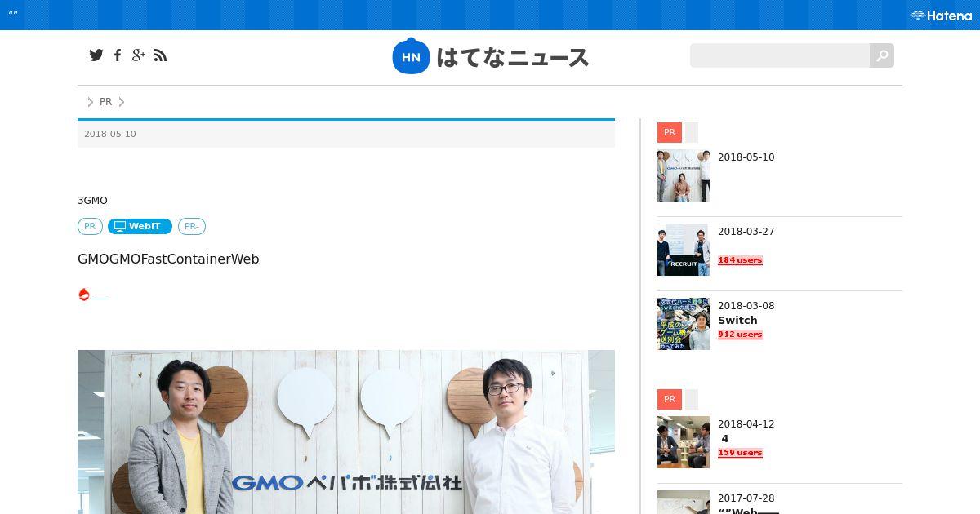Open the bookmark count link beside flame
The height and width of the screenshot is (514, 980).
coord(100,295)
